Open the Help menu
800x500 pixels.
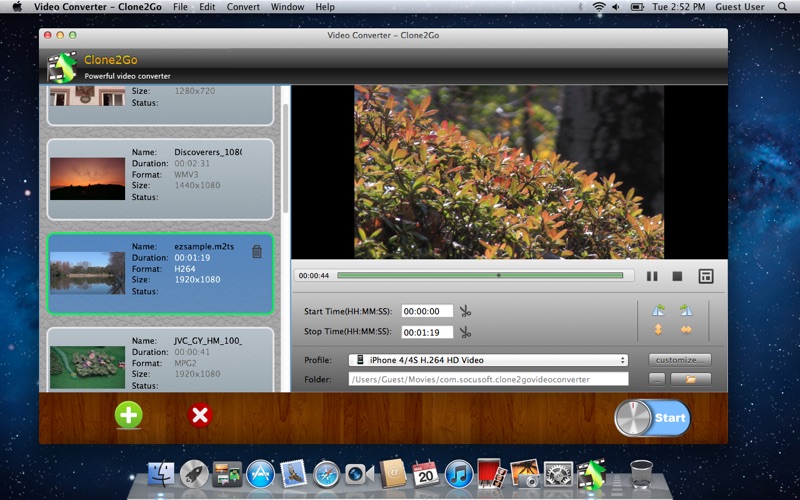pyautogui.click(x=325, y=7)
